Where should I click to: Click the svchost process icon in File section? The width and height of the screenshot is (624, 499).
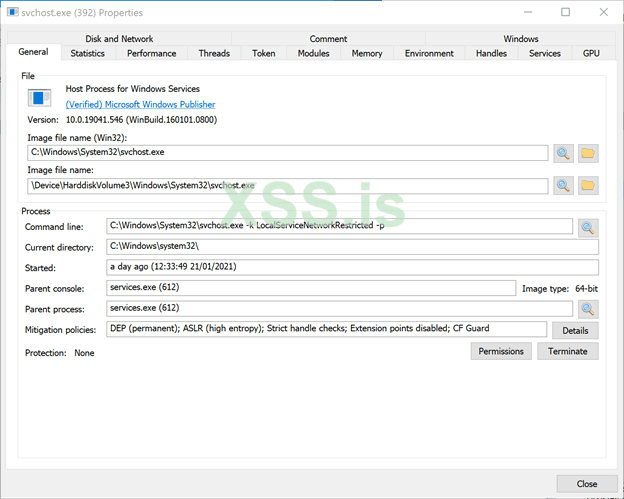pos(39,97)
